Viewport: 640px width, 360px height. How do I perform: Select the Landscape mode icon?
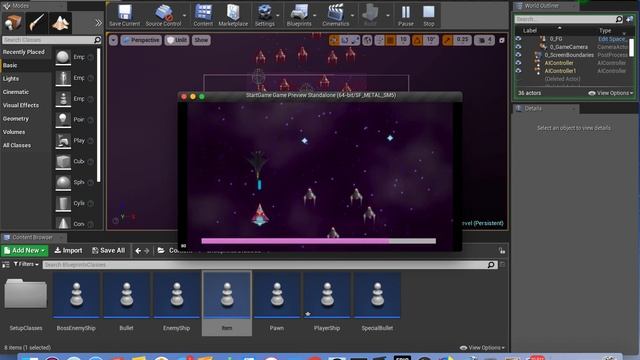click(60, 22)
